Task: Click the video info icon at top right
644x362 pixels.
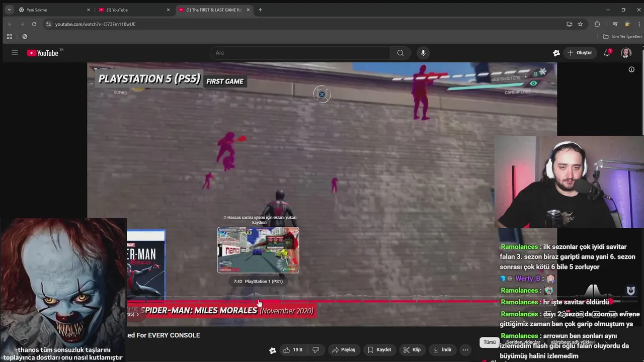Action: coord(631,69)
